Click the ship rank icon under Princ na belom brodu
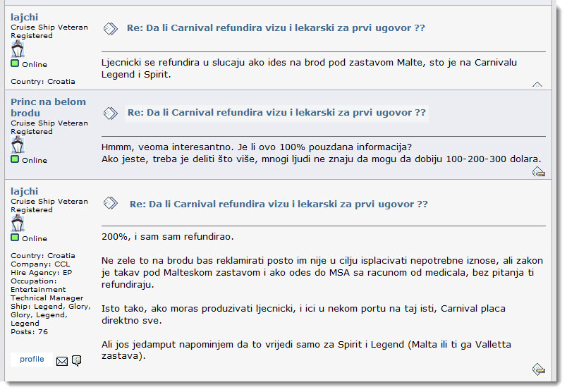The width and height of the screenshot is (567, 392). coord(18,145)
